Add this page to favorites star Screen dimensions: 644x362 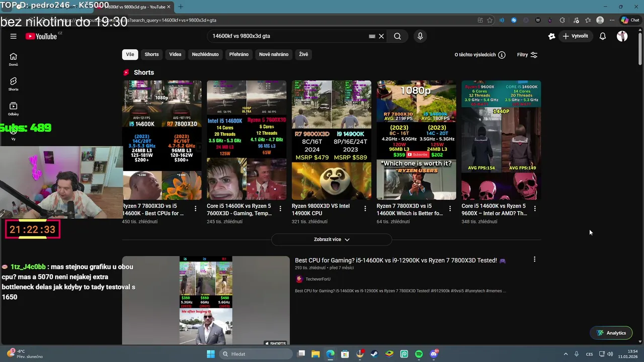click(490, 20)
